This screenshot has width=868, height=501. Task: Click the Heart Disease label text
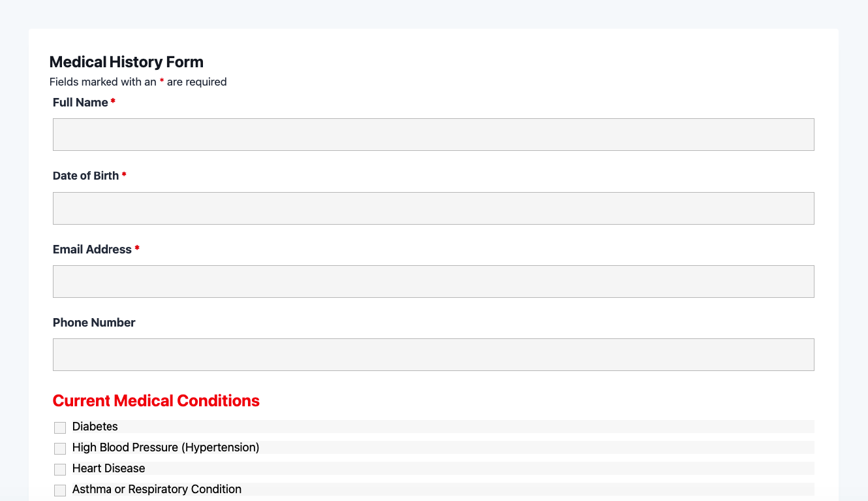pos(109,468)
